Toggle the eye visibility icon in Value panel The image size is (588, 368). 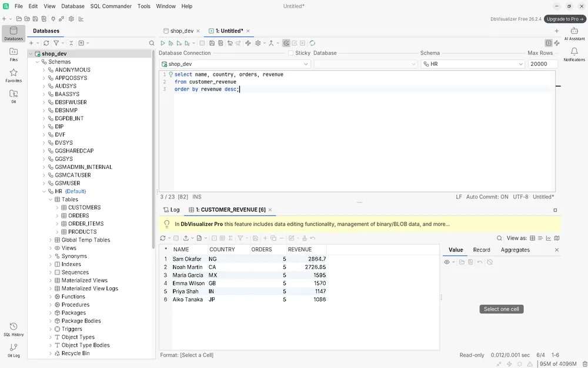pos(447,262)
